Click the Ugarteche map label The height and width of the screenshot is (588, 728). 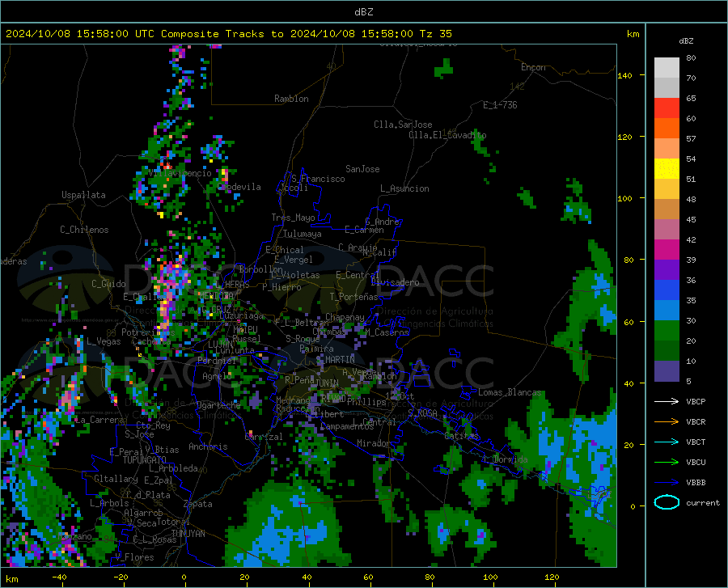point(218,405)
